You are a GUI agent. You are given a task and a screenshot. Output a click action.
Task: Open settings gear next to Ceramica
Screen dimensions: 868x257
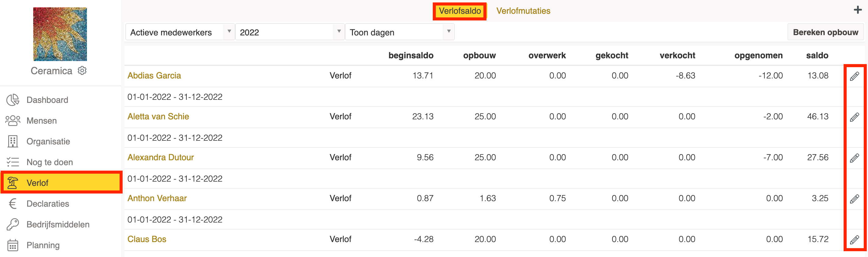click(x=82, y=71)
